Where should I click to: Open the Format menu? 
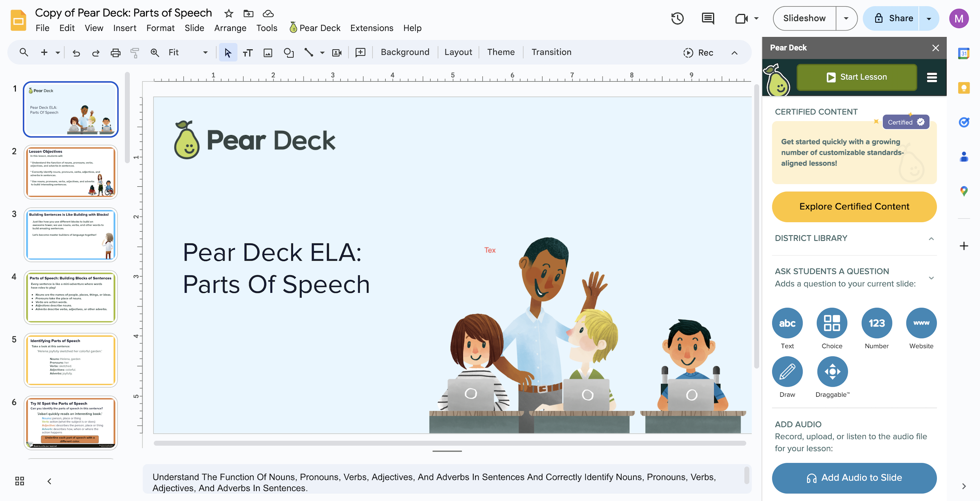click(x=160, y=28)
